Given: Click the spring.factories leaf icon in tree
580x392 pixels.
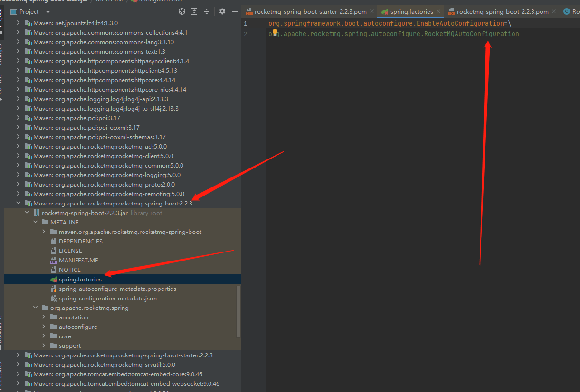Looking at the screenshot, I should (54, 279).
